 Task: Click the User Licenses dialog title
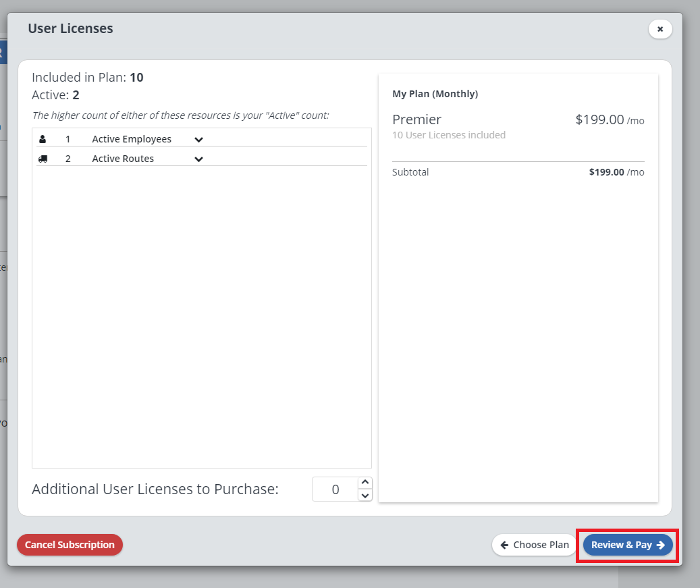click(70, 28)
